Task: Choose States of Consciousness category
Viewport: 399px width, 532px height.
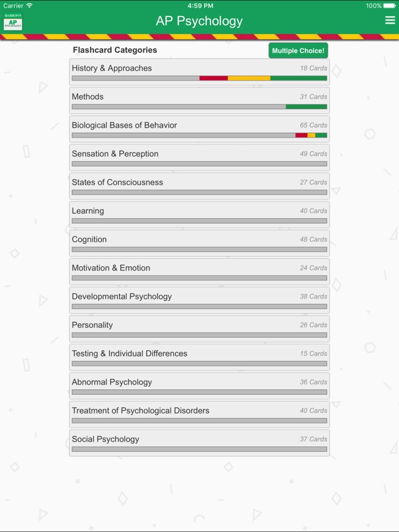Action: 199,186
